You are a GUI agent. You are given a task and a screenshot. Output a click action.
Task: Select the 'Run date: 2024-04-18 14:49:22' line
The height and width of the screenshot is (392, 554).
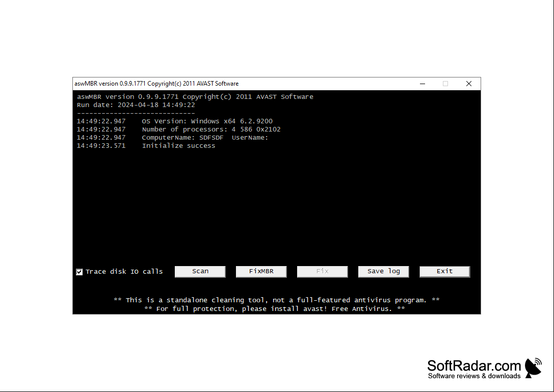(136, 105)
